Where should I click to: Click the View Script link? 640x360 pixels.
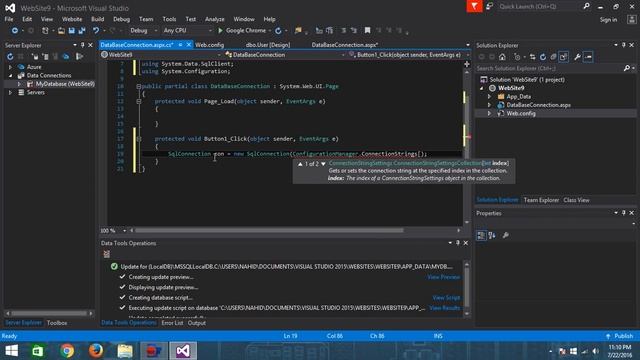[x=446, y=298]
